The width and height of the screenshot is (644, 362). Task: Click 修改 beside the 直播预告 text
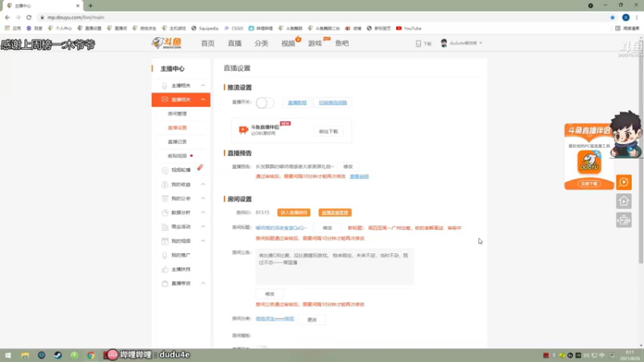click(x=348, y=167)
